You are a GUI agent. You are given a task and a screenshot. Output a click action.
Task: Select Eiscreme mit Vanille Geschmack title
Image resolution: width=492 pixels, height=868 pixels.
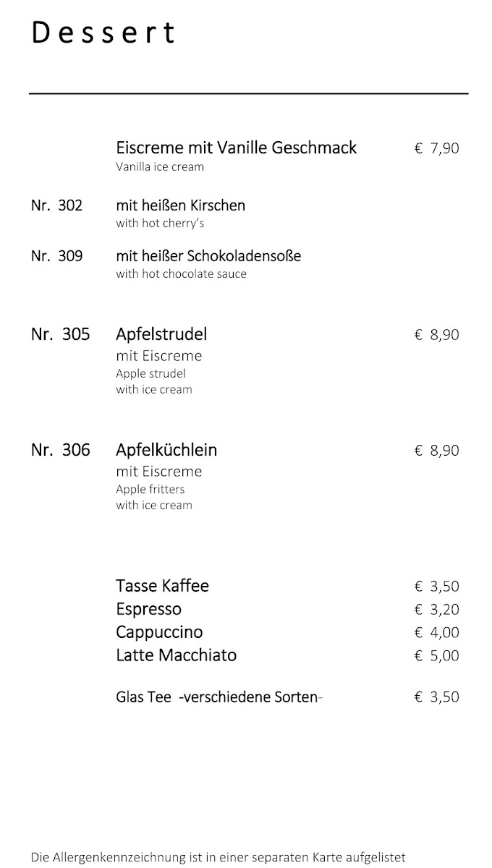(236, 148)
